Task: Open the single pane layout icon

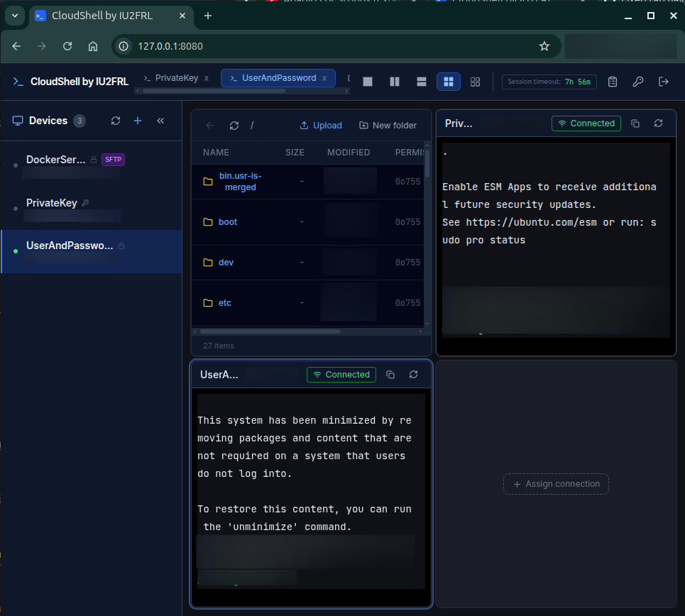Action: point(368,82)
